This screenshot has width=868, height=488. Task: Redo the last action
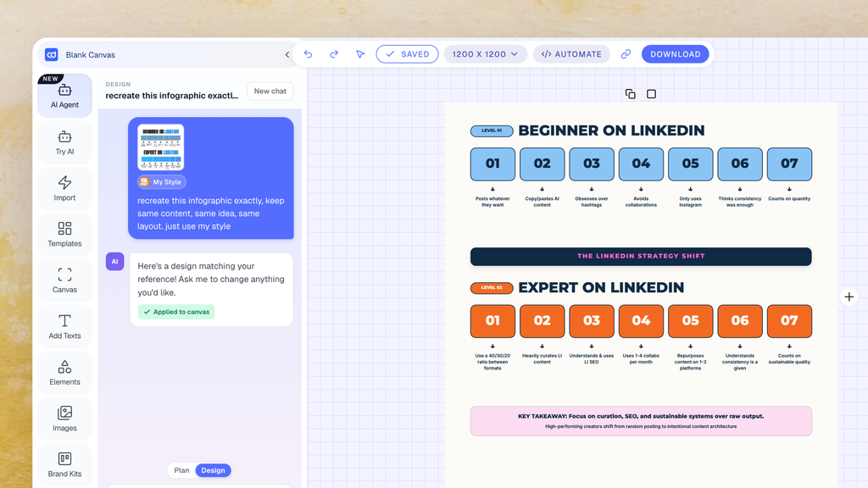click(x=334, y=54)
